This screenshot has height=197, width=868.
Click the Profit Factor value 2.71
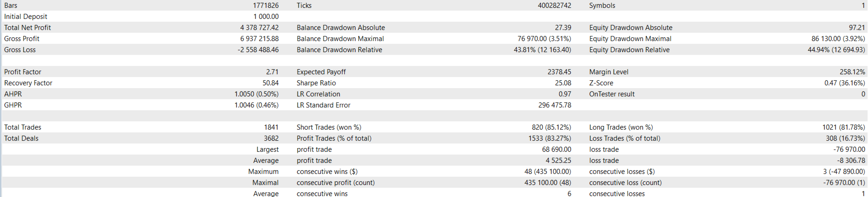click(x=272, y=72)
